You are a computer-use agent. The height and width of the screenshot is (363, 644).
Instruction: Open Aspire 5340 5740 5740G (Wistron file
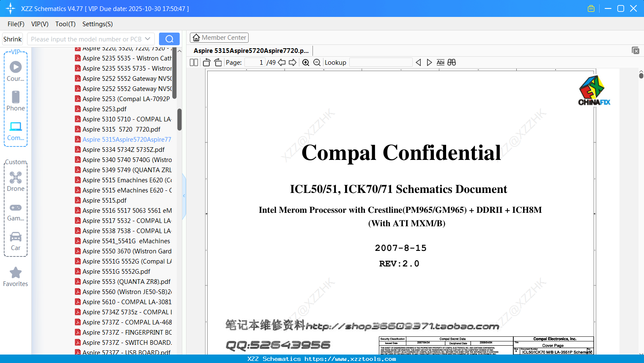pyautogui.click(x=123, y=160)
